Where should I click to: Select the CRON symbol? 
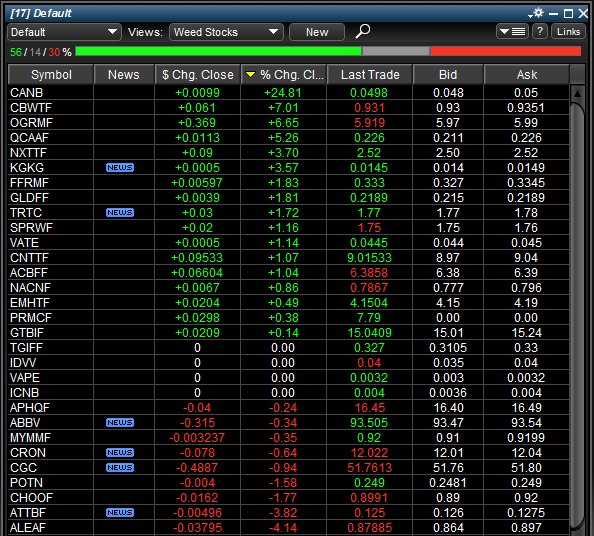(x=28, y=453)
